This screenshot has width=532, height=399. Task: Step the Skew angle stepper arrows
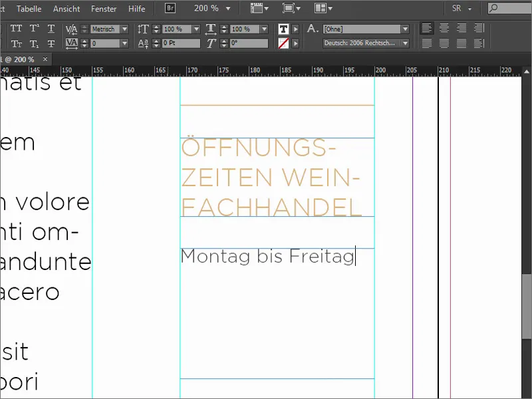224,43
